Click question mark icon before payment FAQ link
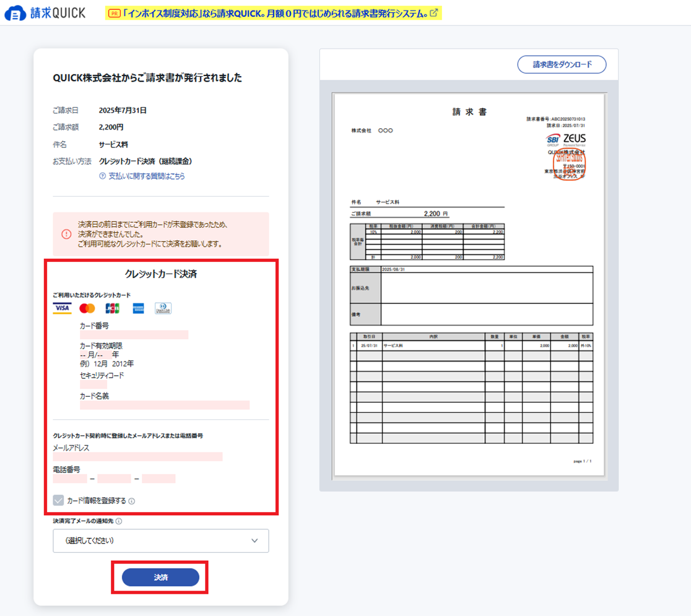The width and height of the screenshot is (691, 616). 103,176
